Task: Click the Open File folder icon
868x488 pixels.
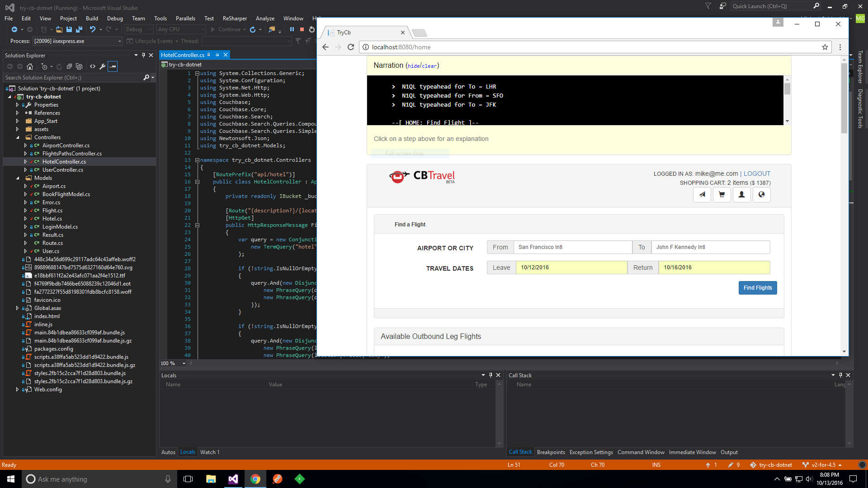Action: point(59,29)
